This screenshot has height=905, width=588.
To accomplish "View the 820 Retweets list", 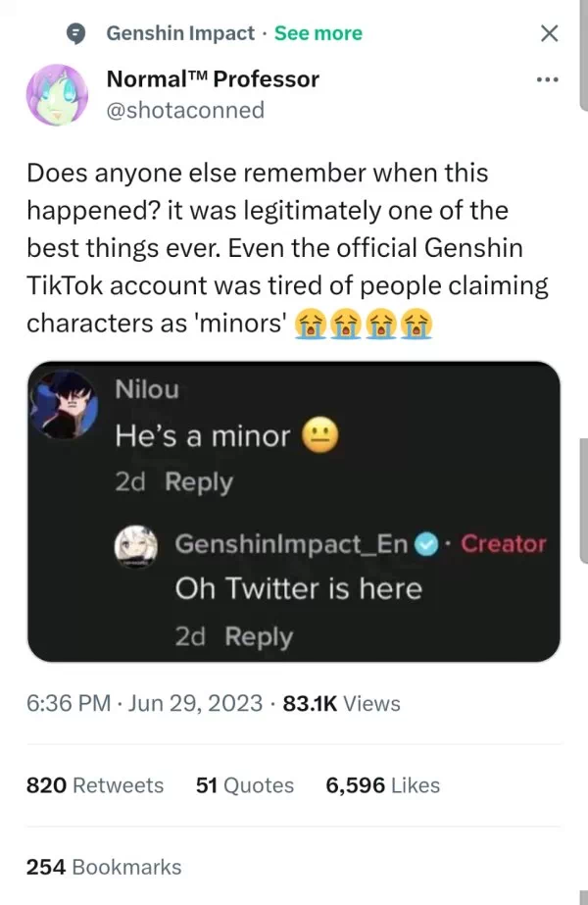I will pyautogui.click(x=95, y=785).
